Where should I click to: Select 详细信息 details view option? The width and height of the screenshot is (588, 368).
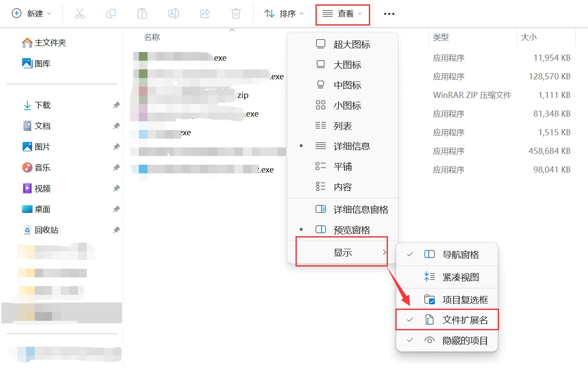click(x=342, y=146)
